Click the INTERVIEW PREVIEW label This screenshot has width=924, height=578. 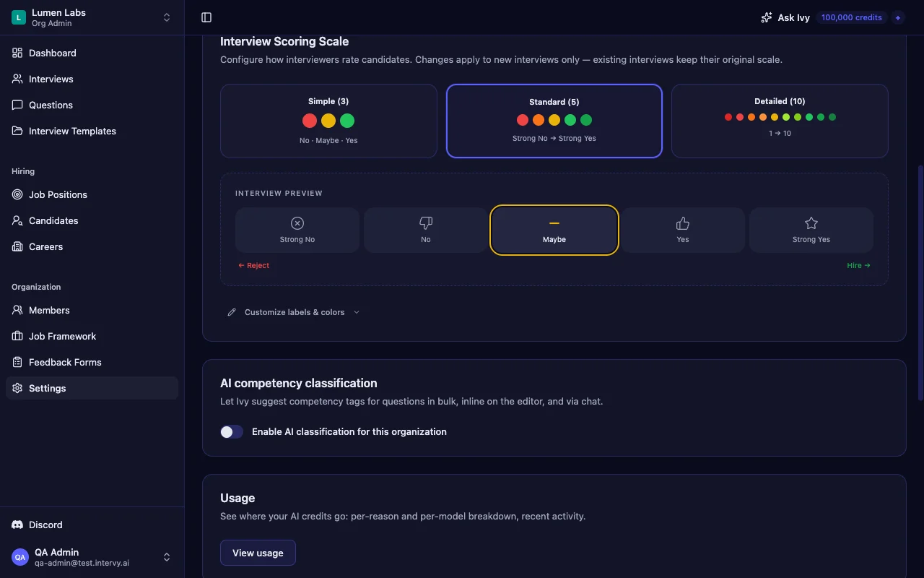[279, 193]
